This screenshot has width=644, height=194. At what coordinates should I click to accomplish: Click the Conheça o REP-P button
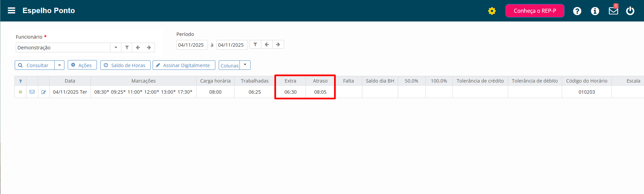point(535,11)
